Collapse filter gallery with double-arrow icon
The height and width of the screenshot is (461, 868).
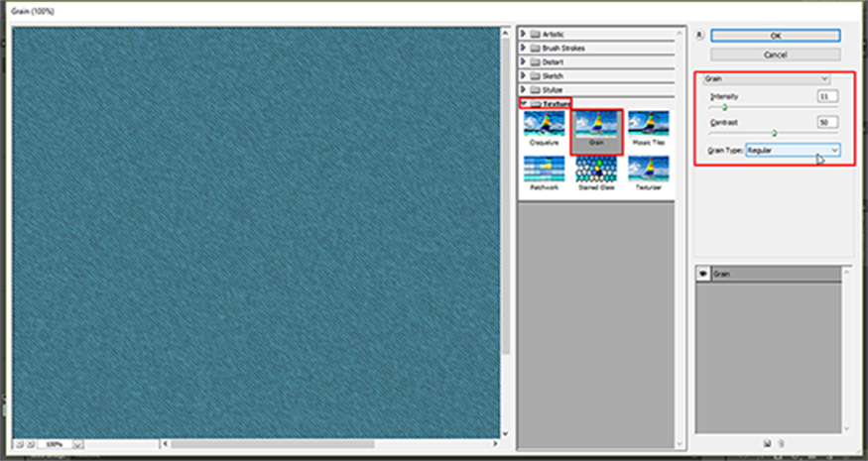pos(699,35)
